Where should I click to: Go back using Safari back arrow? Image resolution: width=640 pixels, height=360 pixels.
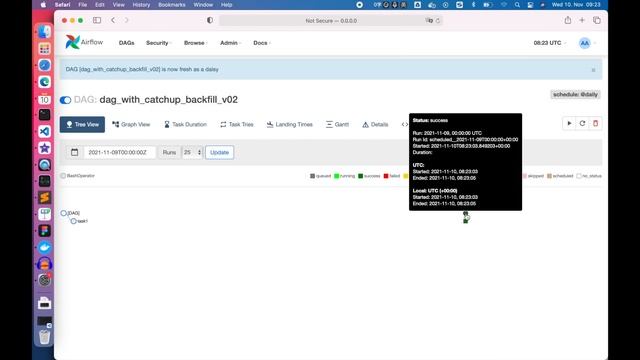click(x=113, y=20)
